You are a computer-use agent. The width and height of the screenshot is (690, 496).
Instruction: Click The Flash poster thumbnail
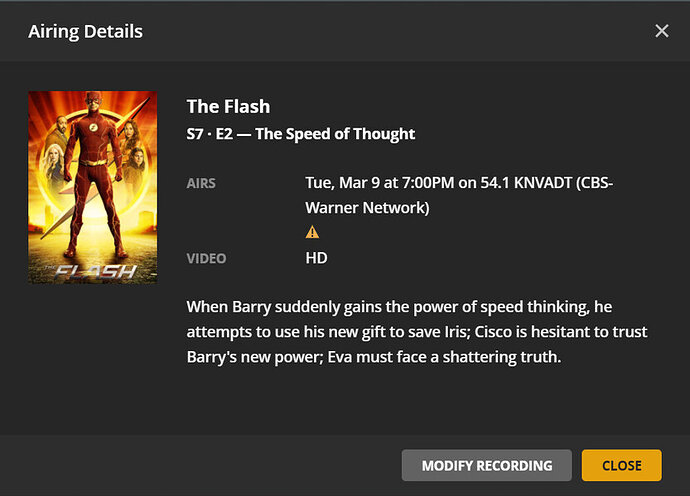92,187
